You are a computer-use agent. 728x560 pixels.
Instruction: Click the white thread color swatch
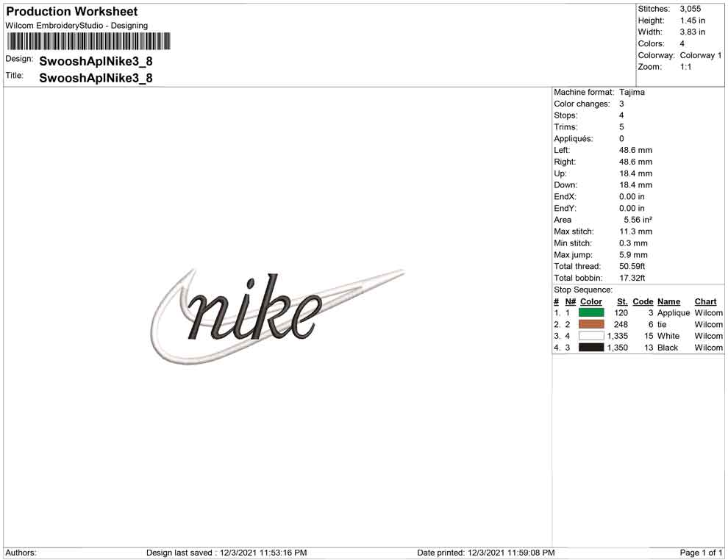(591, 336)
